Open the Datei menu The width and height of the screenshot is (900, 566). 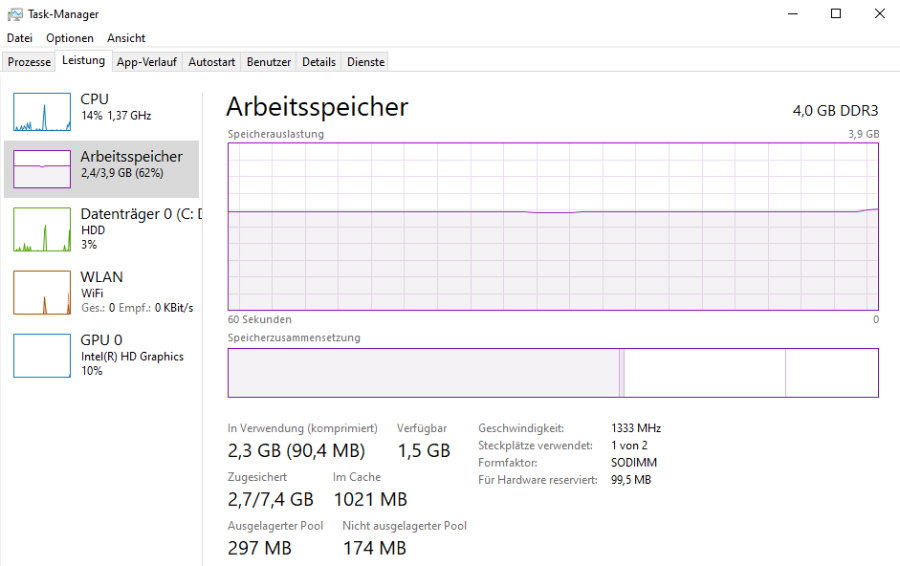[20, 38]
